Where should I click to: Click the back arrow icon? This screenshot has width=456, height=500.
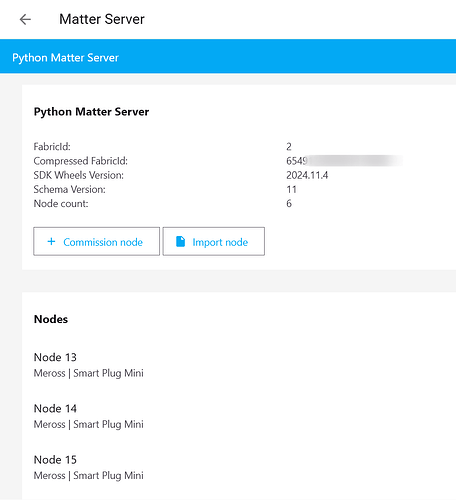pyautogui.click(x=25, y=19)
